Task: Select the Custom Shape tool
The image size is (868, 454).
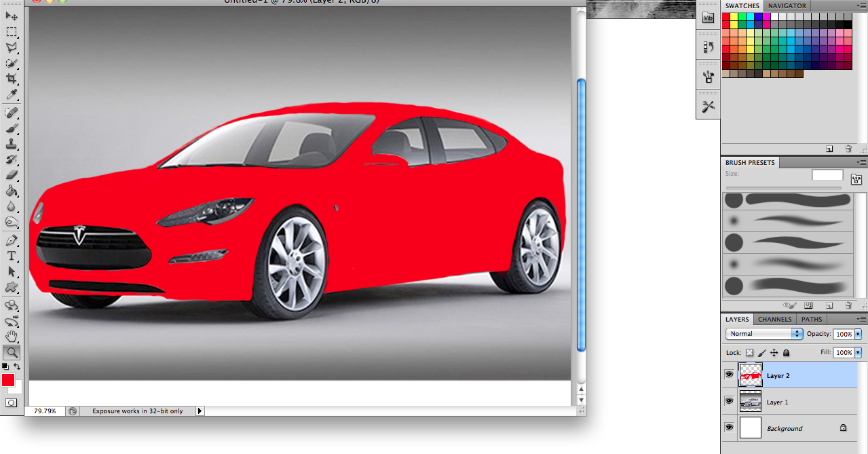Action: click(x=12, y=287)
